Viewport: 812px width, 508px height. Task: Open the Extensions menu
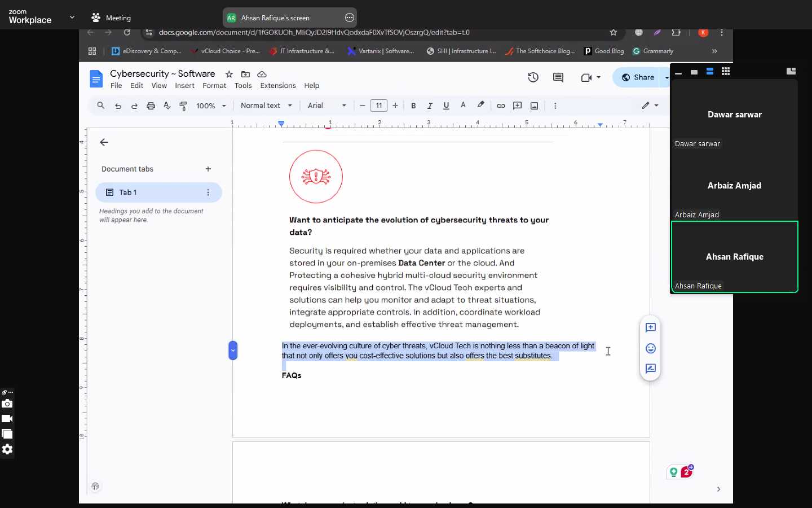[x=278, y=86]
